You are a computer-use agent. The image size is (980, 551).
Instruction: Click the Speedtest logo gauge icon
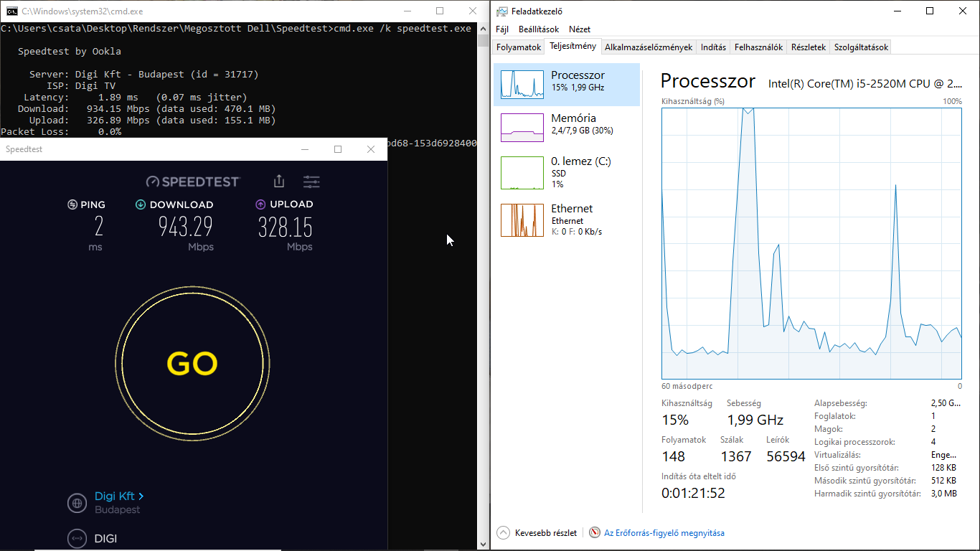pos(153,182)
